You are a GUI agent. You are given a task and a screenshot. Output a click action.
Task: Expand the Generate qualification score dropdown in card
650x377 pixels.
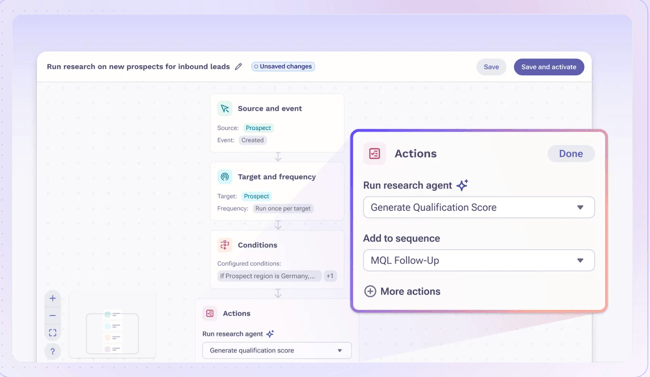(276, 350)
